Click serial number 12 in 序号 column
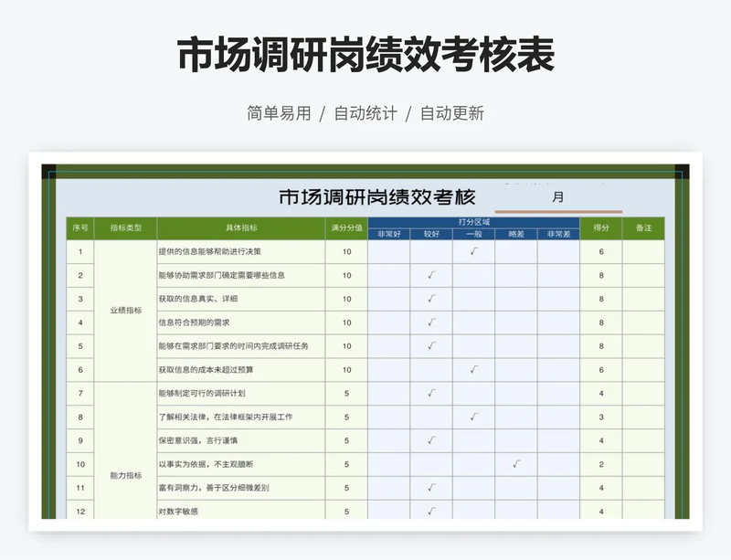The width and height of the screenshot is (731, 560). [80, 510]
